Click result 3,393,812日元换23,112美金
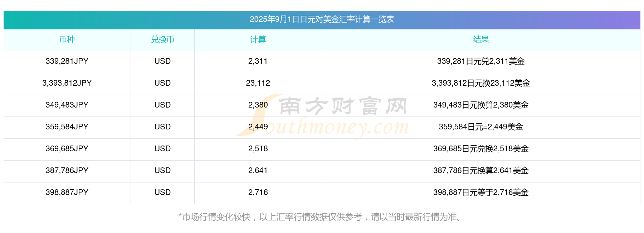This screenshot has height=233, width=644. tap(481, 83)
